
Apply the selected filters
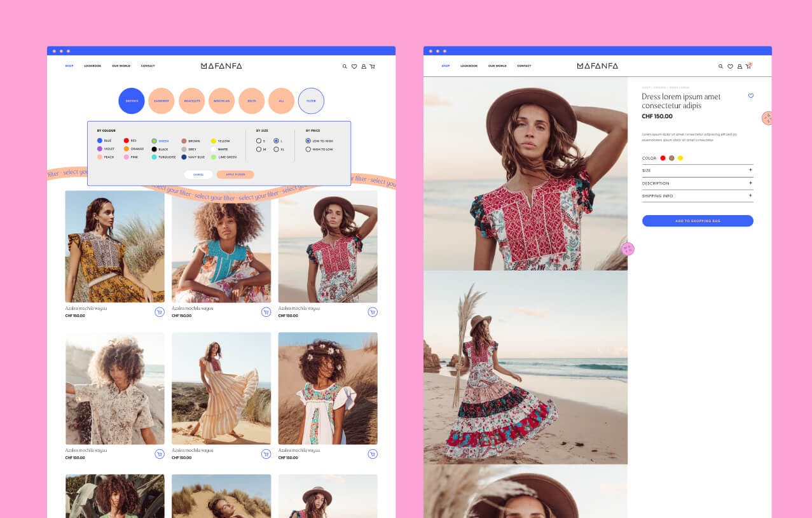[x=235, y=174]
